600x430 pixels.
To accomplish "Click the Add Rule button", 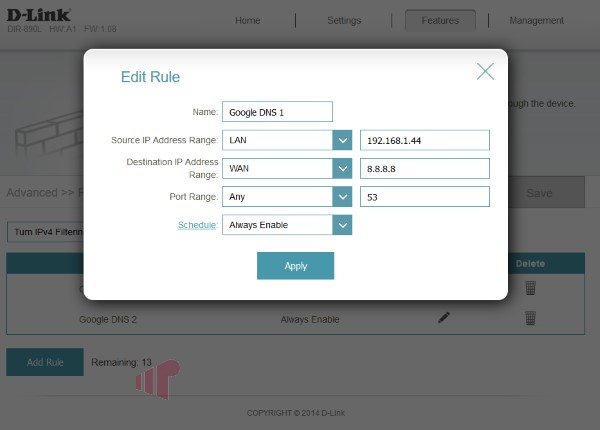I will click(x=45, y=362).
